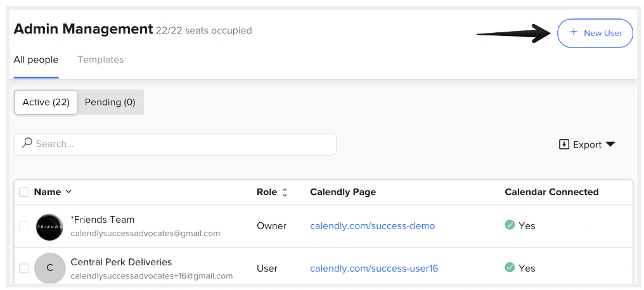
Task: Click the 22/22 seats occupied text
Action: click(x=203, y=30)
